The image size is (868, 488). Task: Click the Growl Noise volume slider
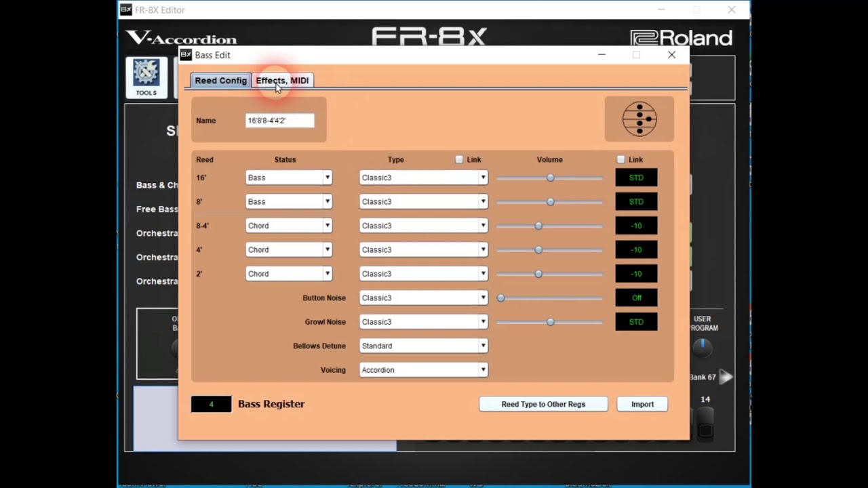(x=550, y=322)
